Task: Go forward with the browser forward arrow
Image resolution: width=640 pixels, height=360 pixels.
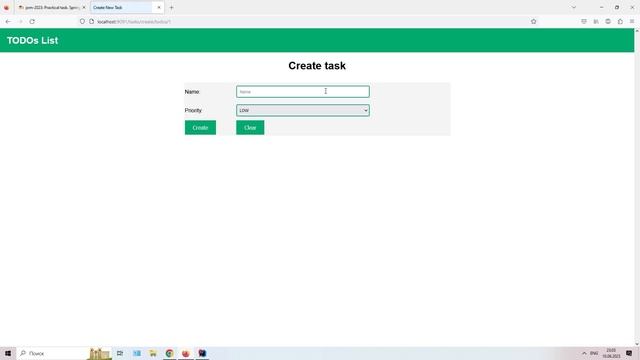Action: coord(20,22)
